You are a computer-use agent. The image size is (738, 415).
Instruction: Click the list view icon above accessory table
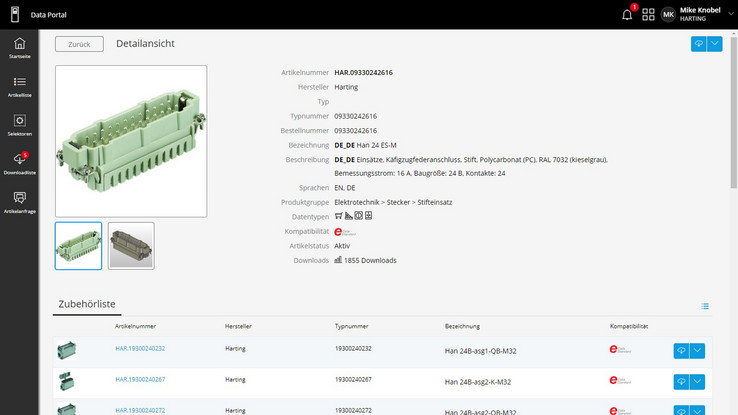pyautogui.click(x=705, y=306)
